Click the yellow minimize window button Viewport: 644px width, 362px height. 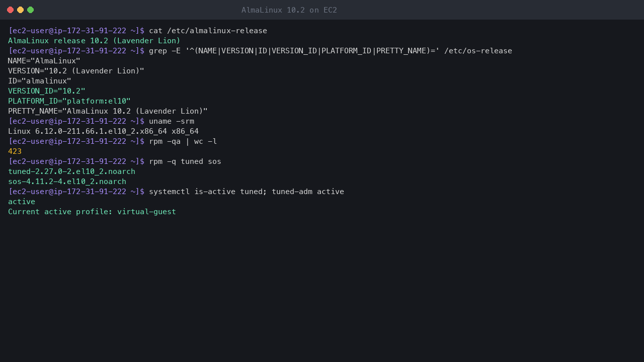[x=20, y=10]
